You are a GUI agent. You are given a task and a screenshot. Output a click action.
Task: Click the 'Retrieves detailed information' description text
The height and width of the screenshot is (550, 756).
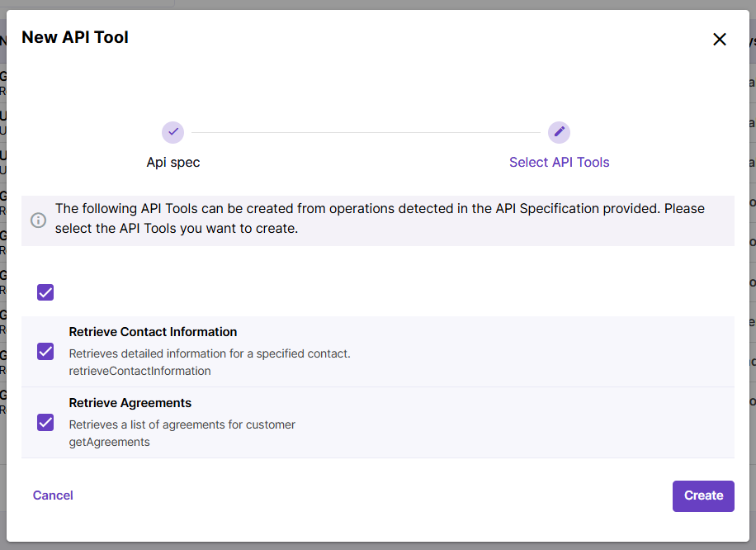pos(210,353)
